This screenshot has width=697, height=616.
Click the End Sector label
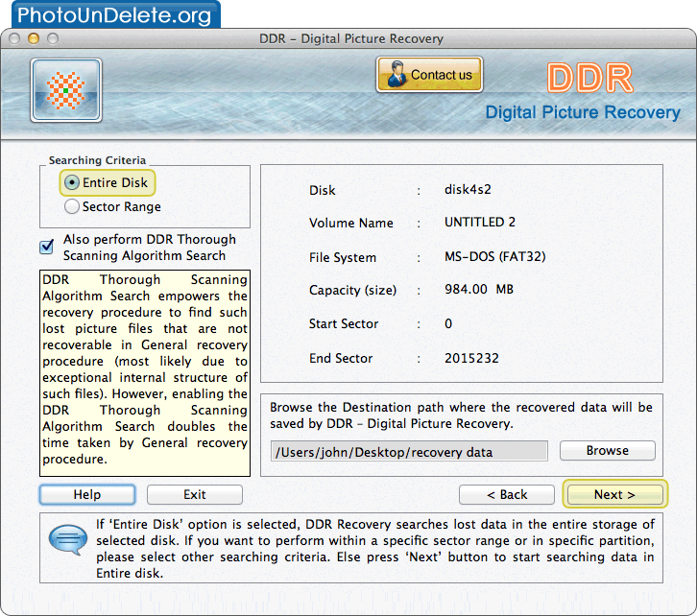click(341, 359)
